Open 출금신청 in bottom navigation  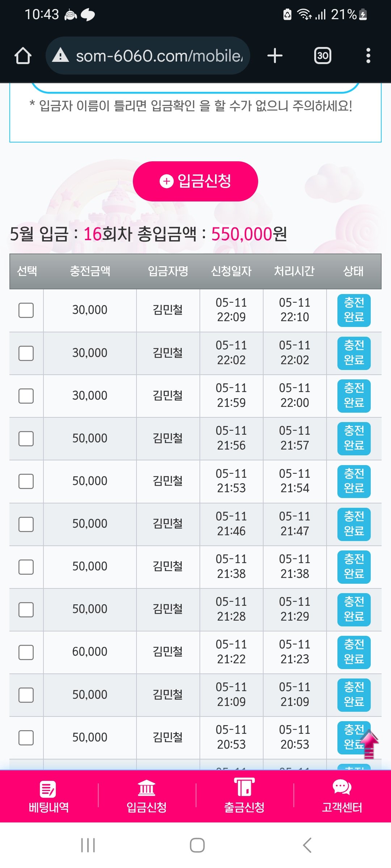click(244, 796)
